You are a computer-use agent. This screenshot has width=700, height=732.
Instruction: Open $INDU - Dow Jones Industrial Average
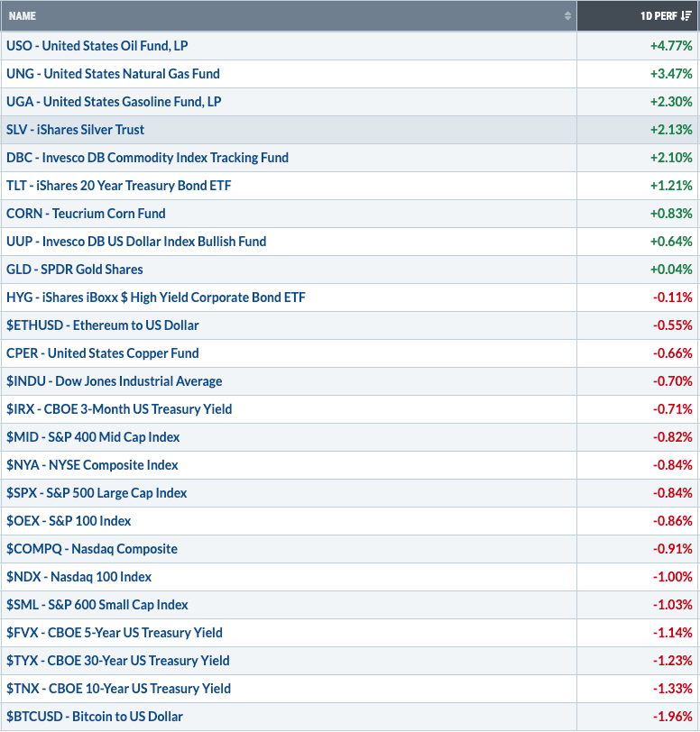(115, 381)
